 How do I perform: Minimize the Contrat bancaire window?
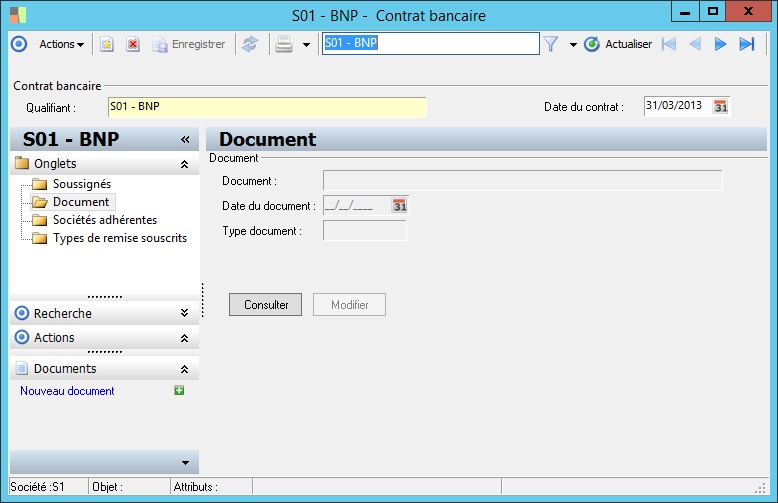pos(685,11)
